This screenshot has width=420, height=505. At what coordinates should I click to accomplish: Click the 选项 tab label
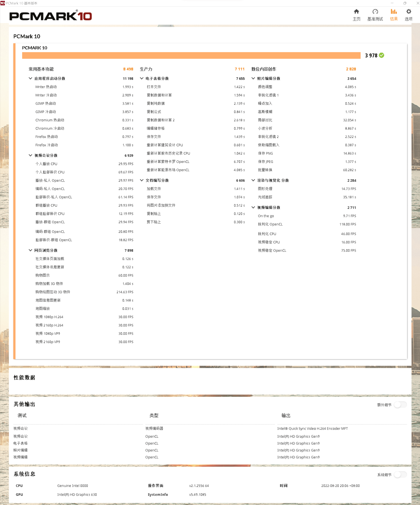pos(408,19)
